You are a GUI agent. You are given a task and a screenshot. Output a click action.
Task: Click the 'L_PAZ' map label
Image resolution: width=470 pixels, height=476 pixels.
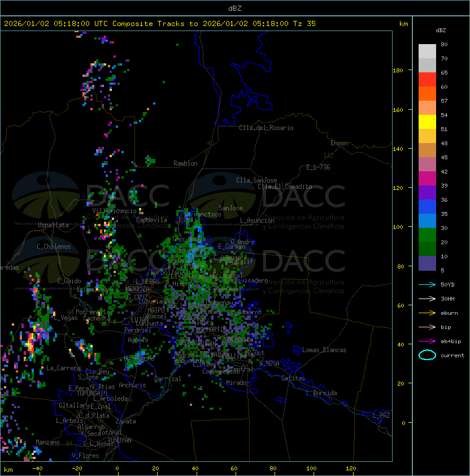[381, 416]
